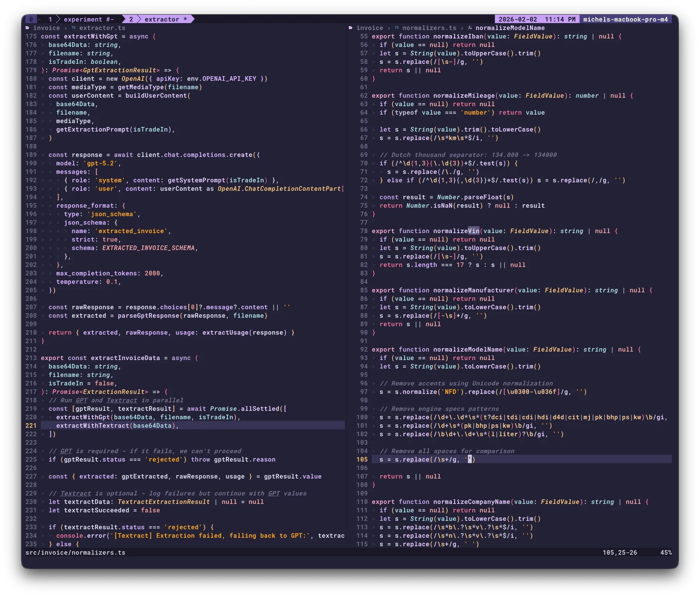Place the cursor on the highlighted line 221 extractWithTextract
Screen dimensions: 700x597
click(x=193, y=425)
